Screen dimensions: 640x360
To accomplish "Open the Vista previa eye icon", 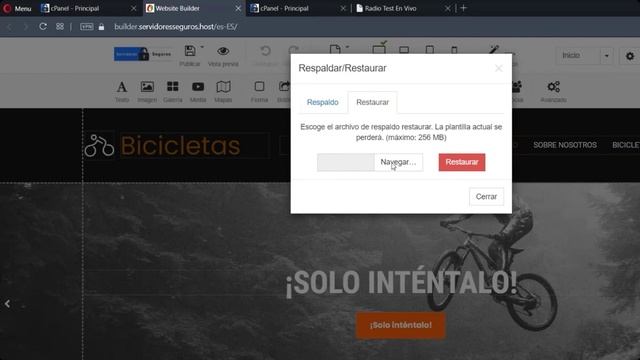I will point(223,51).
